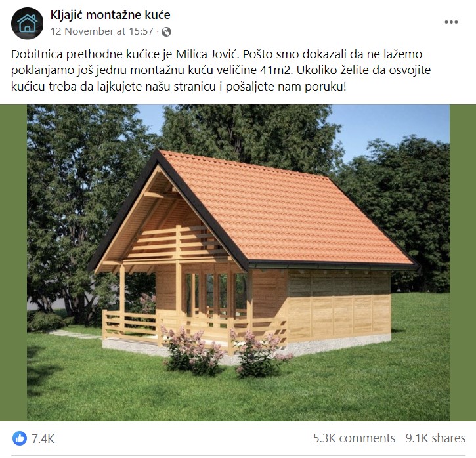The width and height of the screenshot is (476, 458).
Task: Open the wooden house photo in viewer
Action: click(x=238, y=262)
